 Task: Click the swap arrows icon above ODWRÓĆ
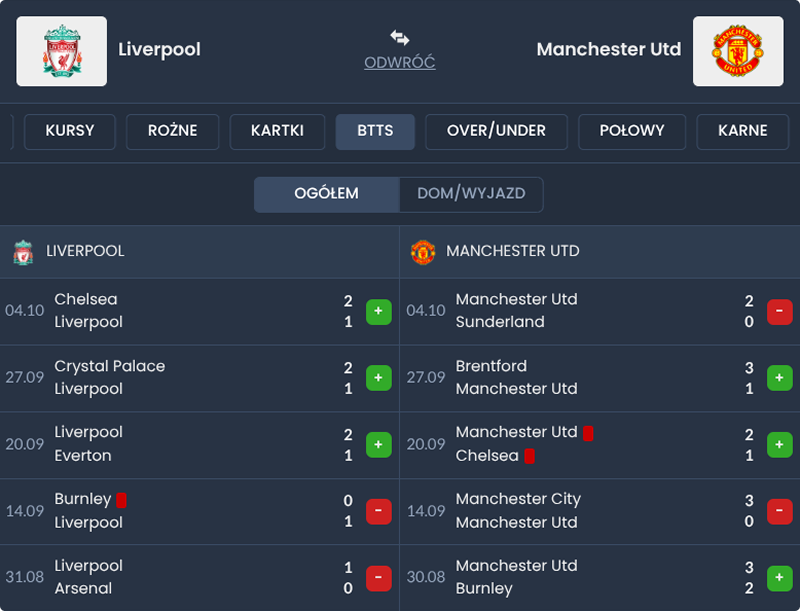click(400, 38)
